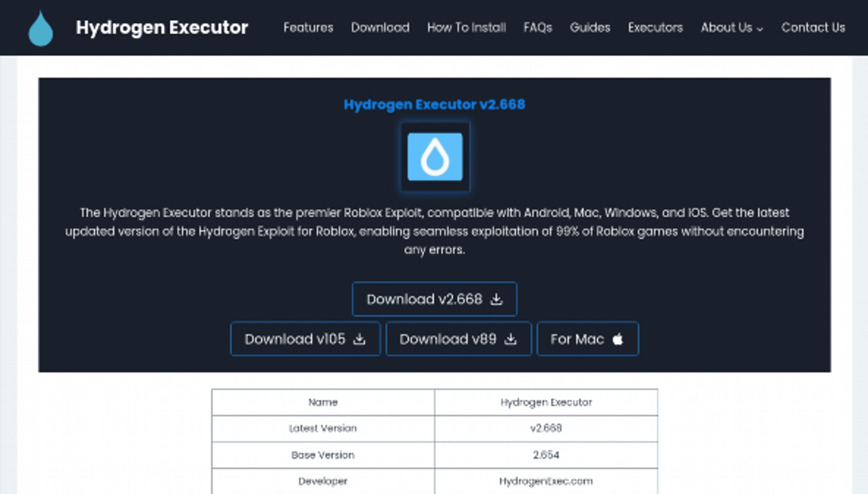Viewport: 868px width, 494px height.
Task: Click the For Mac download button
Action: point(587,339)
